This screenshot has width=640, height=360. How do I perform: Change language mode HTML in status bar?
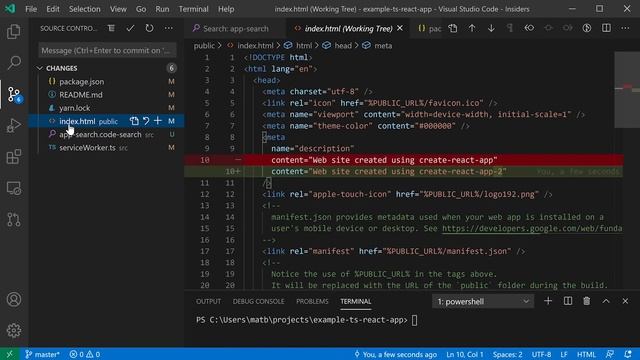(586, 354)
